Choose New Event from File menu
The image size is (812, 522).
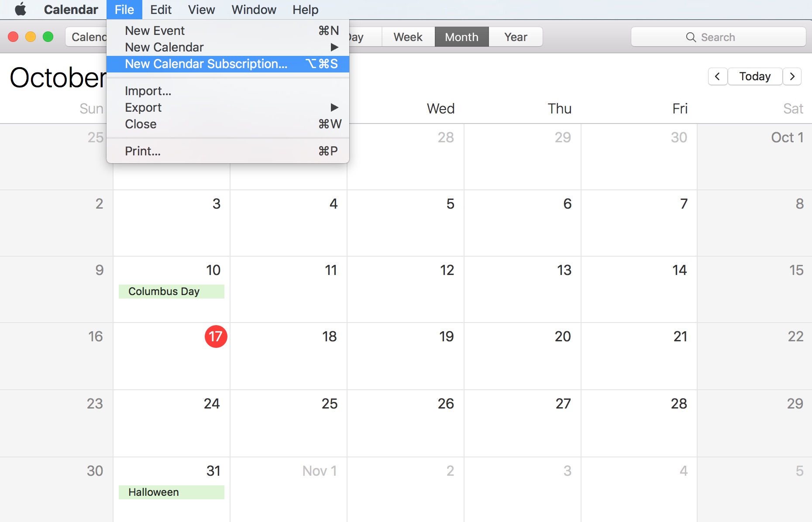pyautogui.click(x=227, y=31)
